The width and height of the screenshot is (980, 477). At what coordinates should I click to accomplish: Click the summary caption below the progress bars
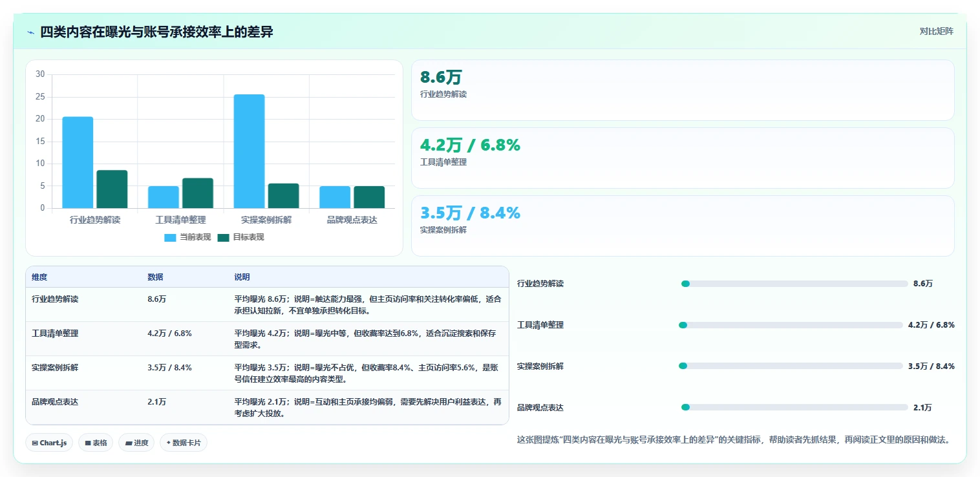pos(733,440)
